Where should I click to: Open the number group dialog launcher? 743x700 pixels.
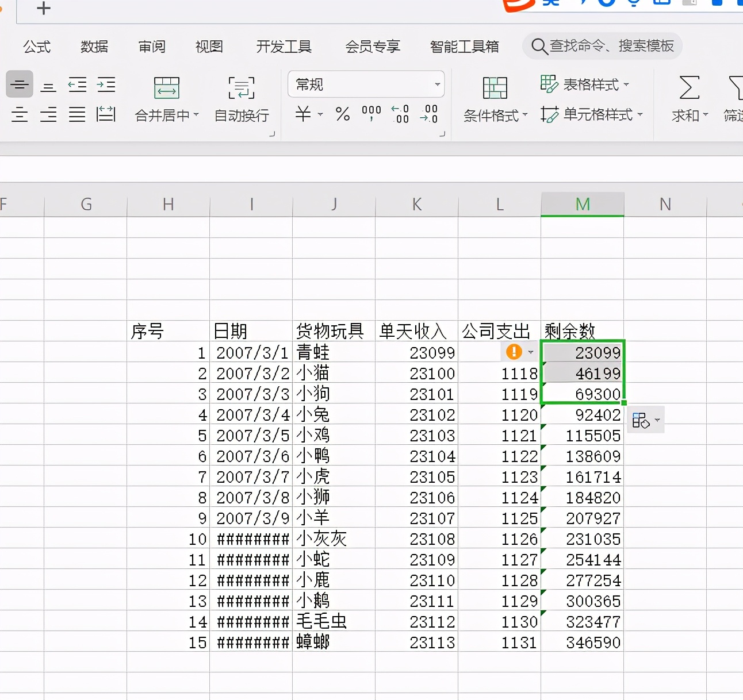(x=442, y=134)
